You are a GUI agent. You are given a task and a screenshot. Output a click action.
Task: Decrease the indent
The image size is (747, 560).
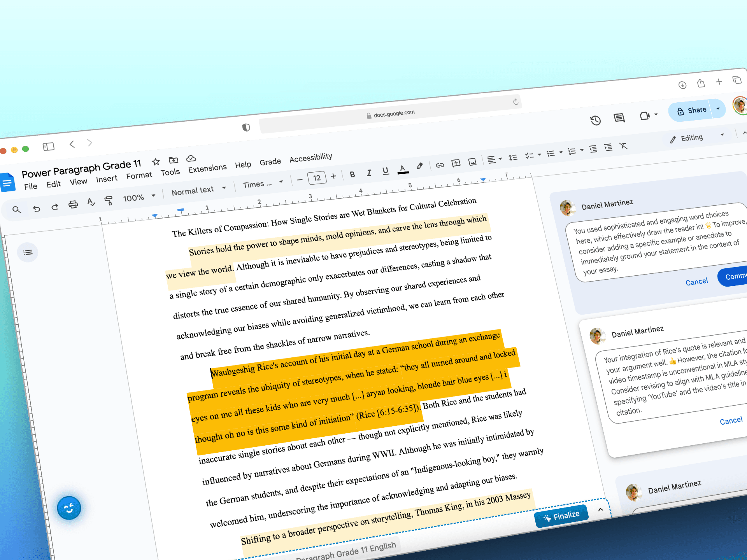tap(593, 149)
